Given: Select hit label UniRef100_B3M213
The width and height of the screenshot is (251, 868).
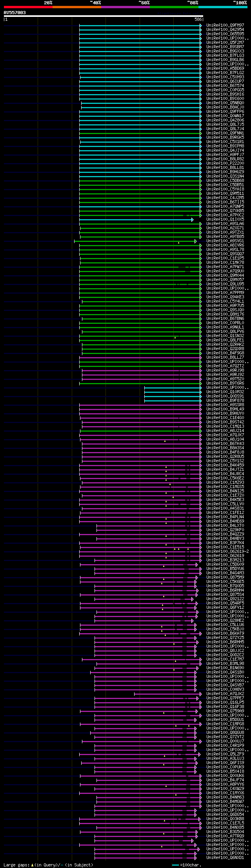Looking at the screenshot, I should tap(225, 560).
